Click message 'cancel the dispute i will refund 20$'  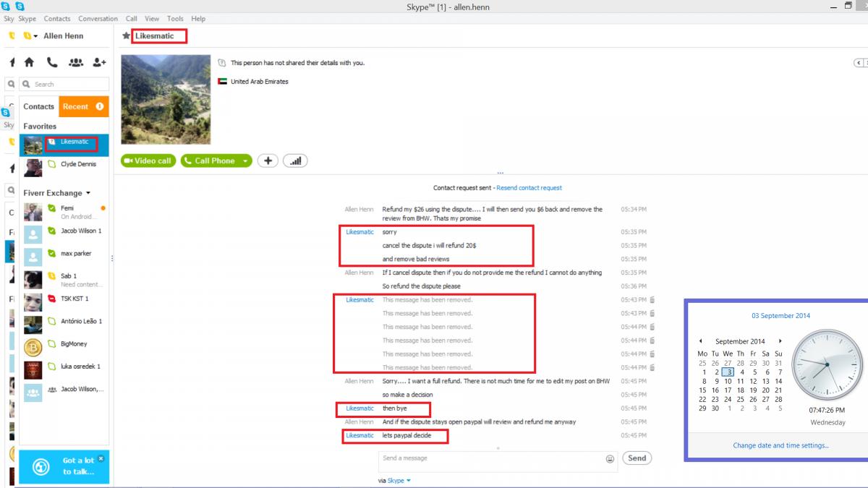click(x=429, y=246)
